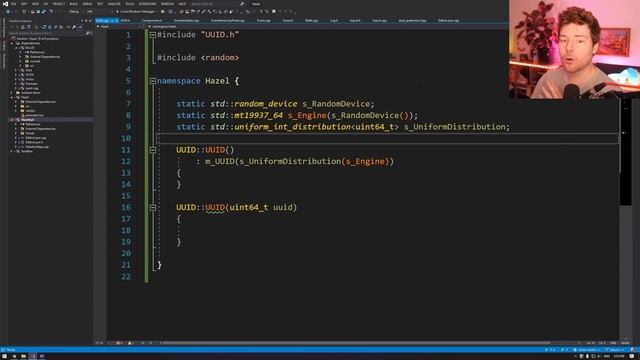The height and width of the screenshot is (360, 640).
Task: Open the Build menu
Action: 73,4
